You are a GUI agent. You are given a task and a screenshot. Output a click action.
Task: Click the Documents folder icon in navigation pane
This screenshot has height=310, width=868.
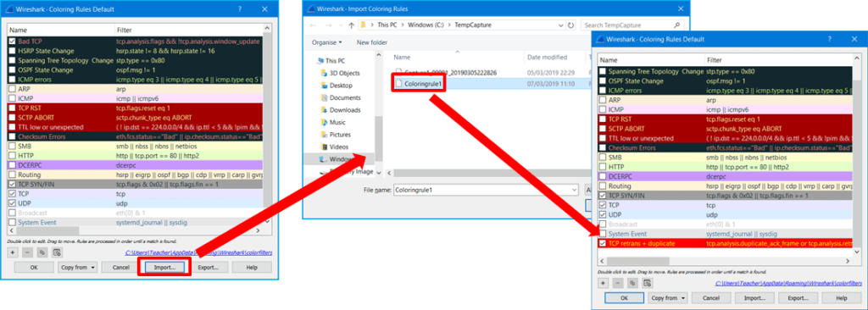(x=324, y=97)
